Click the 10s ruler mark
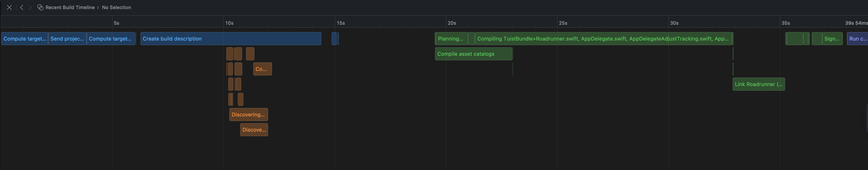 tap(229, 23)
